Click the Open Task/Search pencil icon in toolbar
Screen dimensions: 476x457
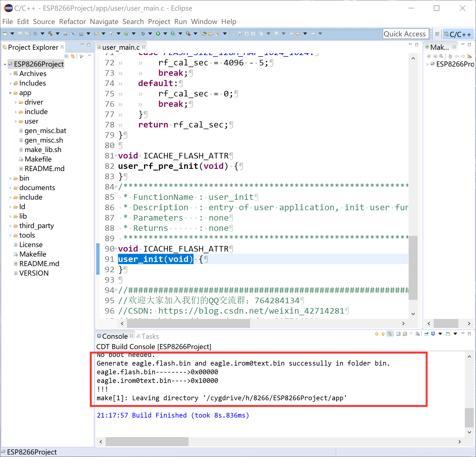point(218,34)
